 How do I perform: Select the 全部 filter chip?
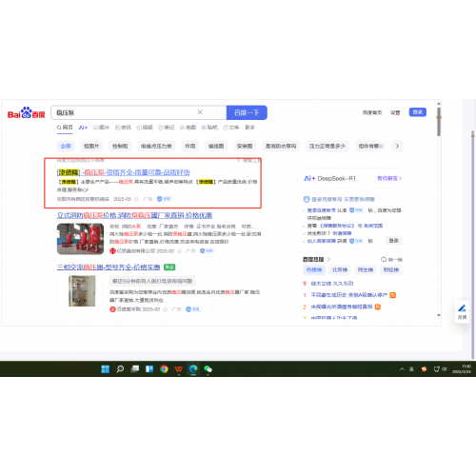coord(66,146)
